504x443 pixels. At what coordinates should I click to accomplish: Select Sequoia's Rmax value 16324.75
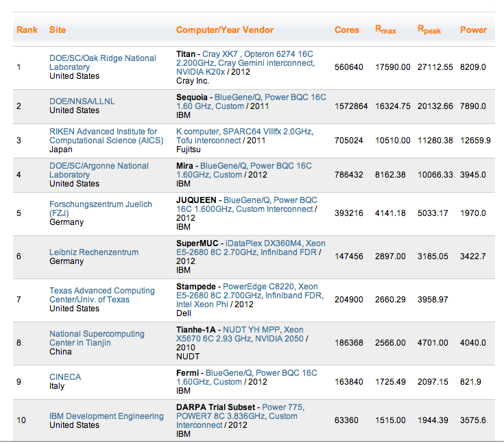click(392, 106)
